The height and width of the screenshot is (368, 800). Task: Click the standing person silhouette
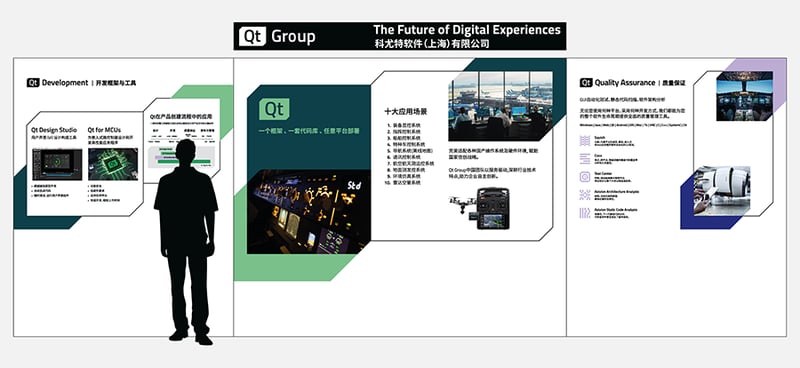coord(187,242)
